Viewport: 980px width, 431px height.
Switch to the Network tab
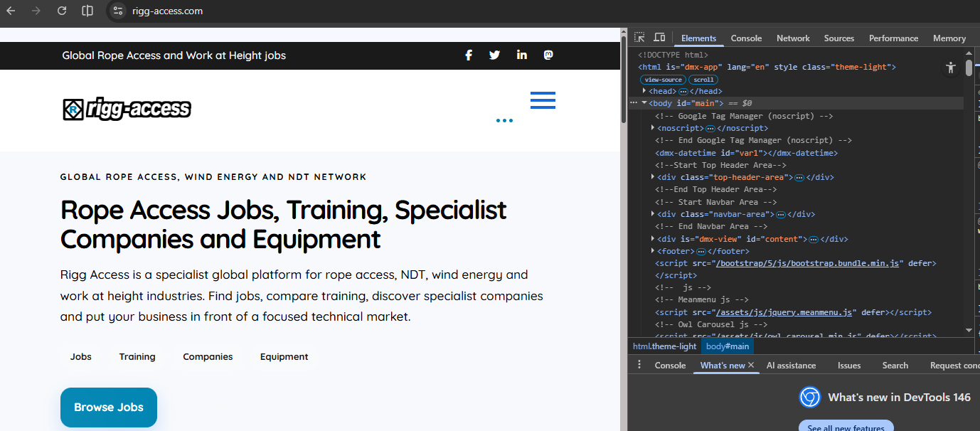point(793,38)
